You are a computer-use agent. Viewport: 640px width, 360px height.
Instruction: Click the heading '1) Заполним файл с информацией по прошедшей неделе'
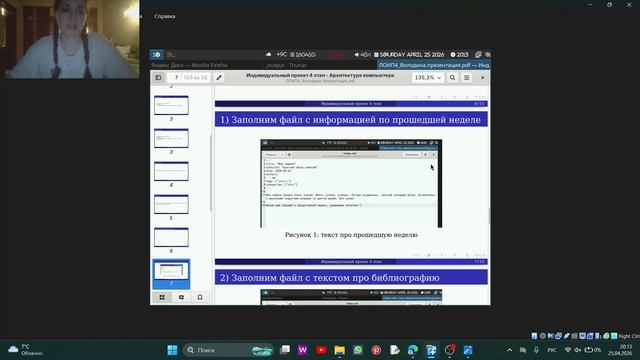click(x=350, y=120)
